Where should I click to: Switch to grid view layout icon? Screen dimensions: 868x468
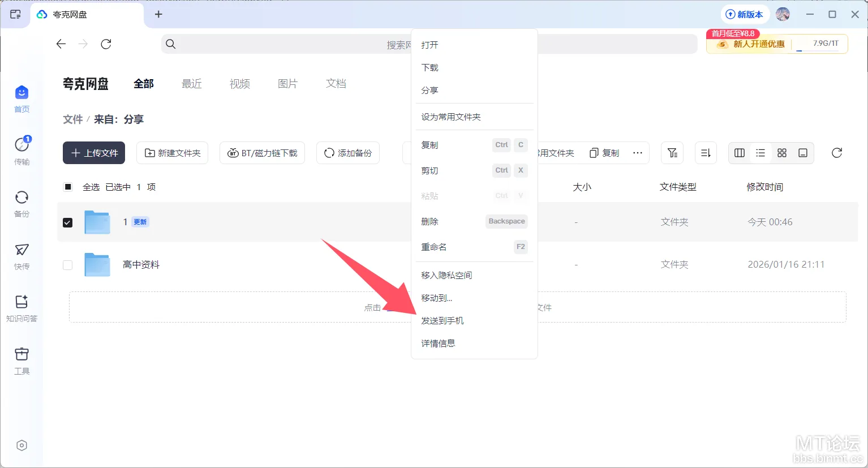(x=781, y=153)
